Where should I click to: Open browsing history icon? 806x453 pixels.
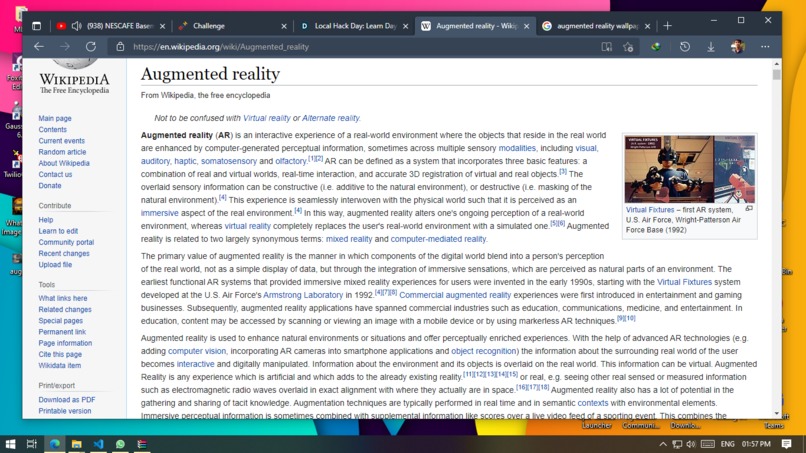coord(685,47)
